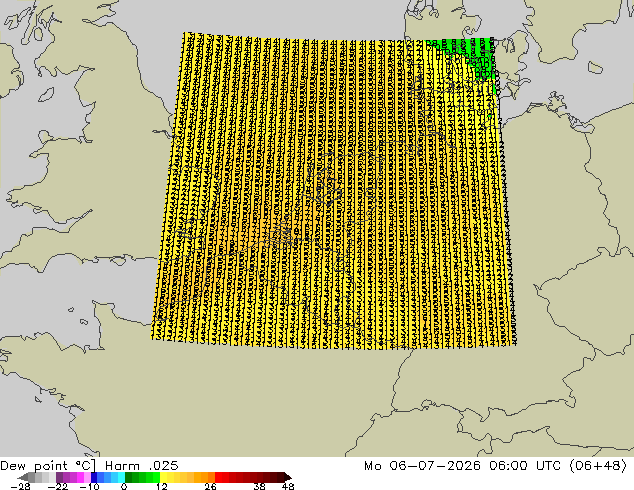Select the bright red legend swatch after 26

[218, 477]
